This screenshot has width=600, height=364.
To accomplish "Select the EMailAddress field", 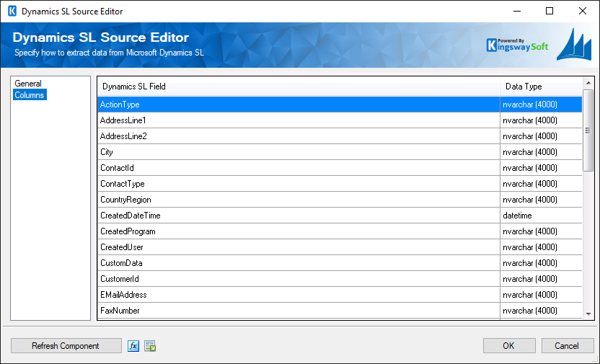I will click(x=299, y=295).
